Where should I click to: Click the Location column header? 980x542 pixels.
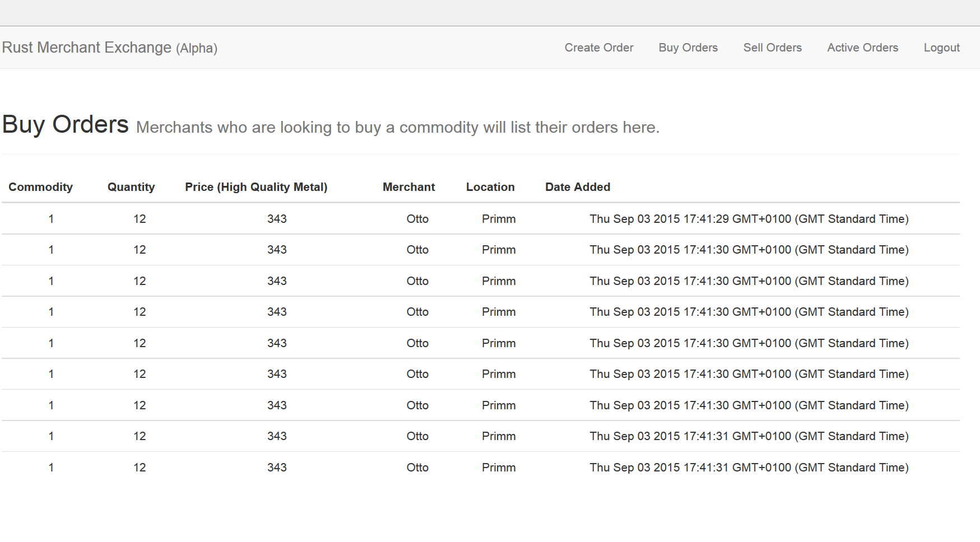(490, 187)
